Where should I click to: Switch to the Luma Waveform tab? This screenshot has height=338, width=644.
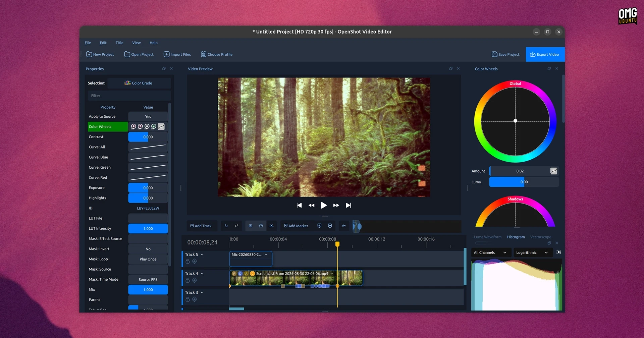[488, 237]
